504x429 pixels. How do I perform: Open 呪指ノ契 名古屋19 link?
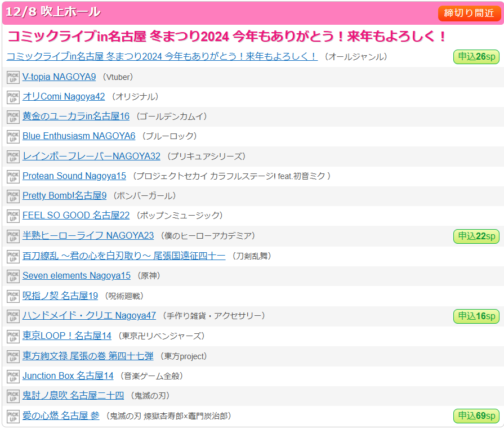pos(60,296)
